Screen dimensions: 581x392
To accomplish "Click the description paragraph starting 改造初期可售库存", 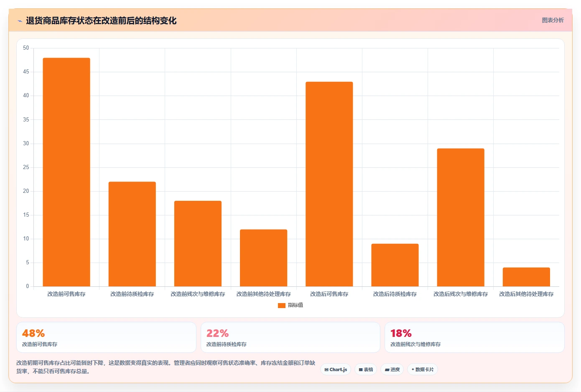I will coord(166,367).
